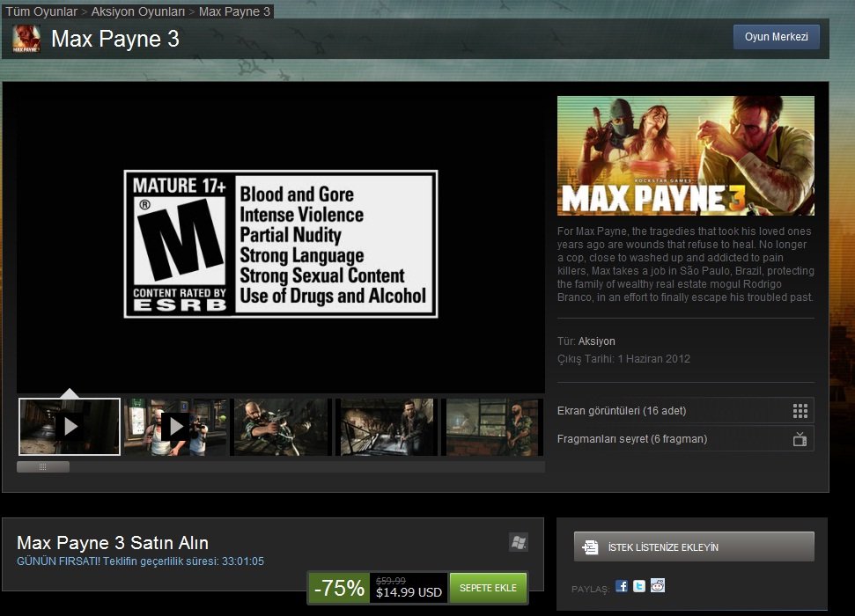Go to Aksiyon Oyunları breadcrumb
Screen dimensions: 855x616
coord(138,11)
